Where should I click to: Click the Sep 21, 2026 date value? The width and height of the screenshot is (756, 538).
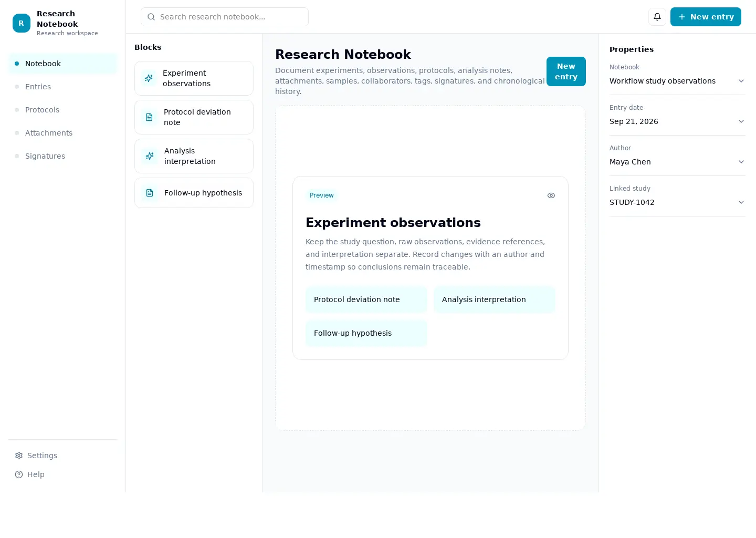point(634,121)
